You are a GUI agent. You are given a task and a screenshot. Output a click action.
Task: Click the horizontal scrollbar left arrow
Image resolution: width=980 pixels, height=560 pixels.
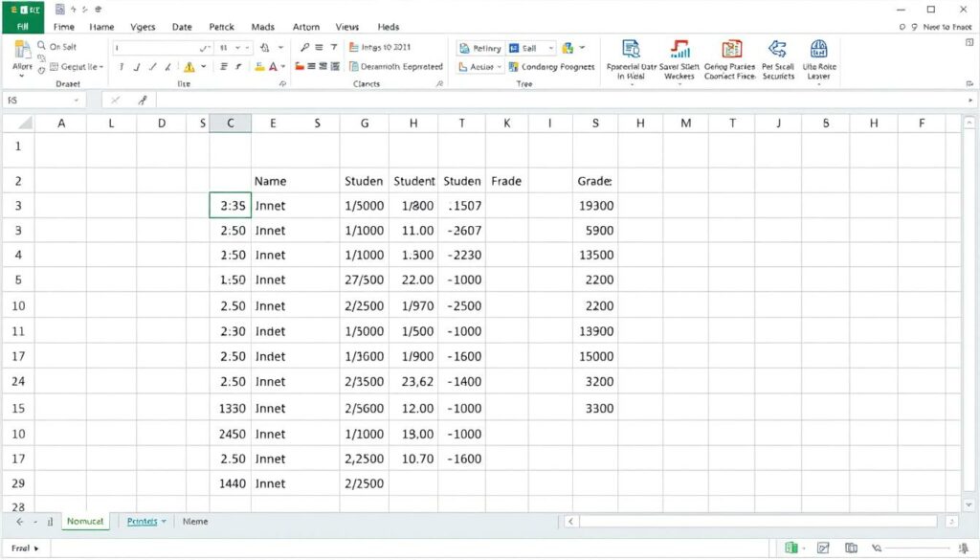coord(570,522)
